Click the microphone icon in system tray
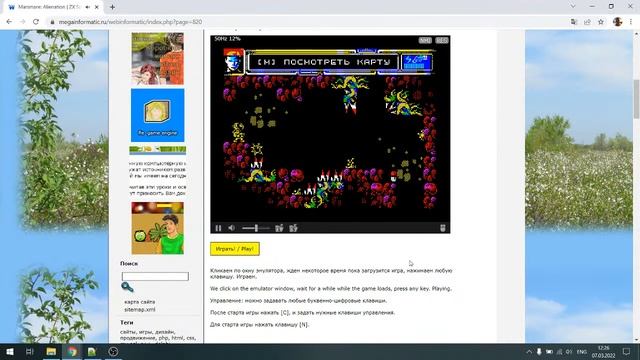The height and width of the screenshot is (360, 640). (x=539, y=352)
